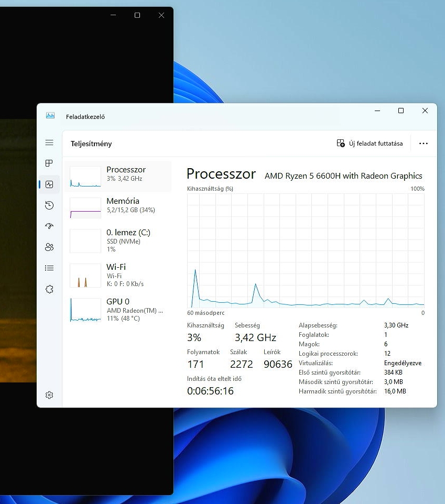Screen dimensions: 445x504
Task: Select 0. lemez (C:) disk entry
Action: click(118, 240)
